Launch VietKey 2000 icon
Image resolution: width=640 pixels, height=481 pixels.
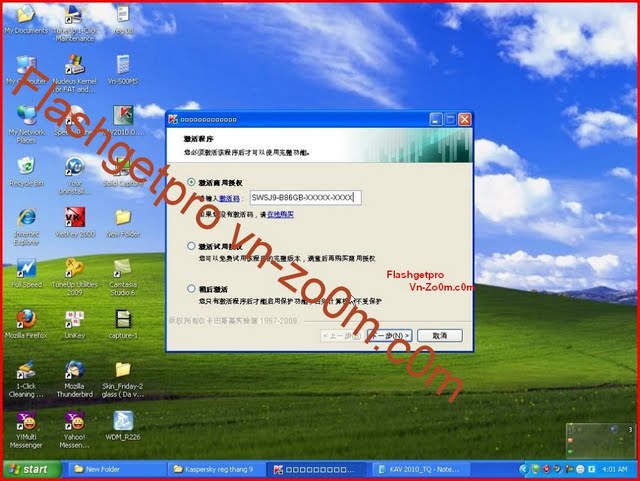[x=74, y=222]
